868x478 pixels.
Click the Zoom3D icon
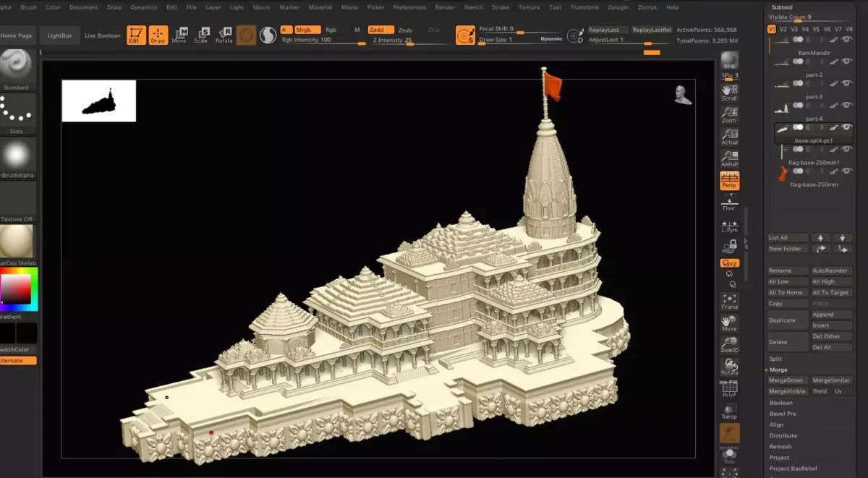click(x=730, y=345)
